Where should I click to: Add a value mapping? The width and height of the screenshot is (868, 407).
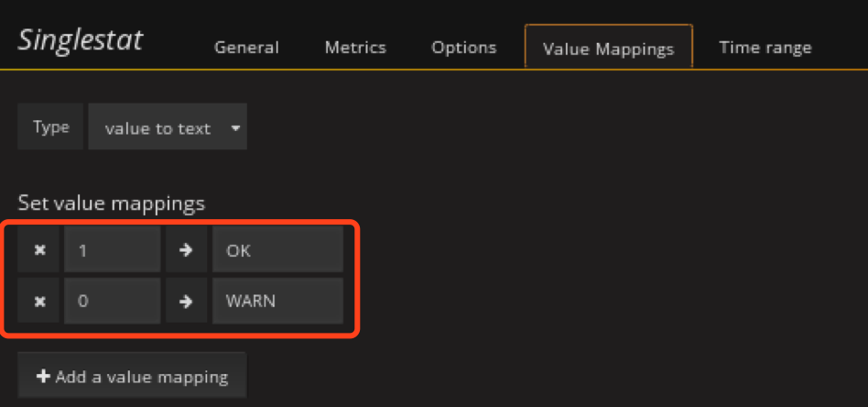point(132,377)
